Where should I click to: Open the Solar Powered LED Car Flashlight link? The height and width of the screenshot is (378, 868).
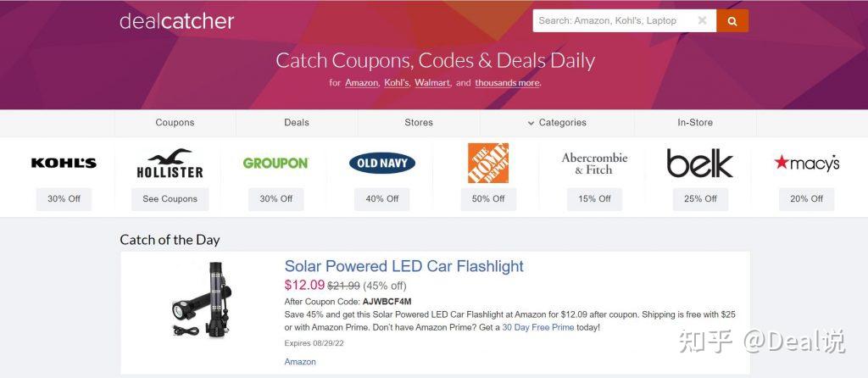tap(403, 266)
